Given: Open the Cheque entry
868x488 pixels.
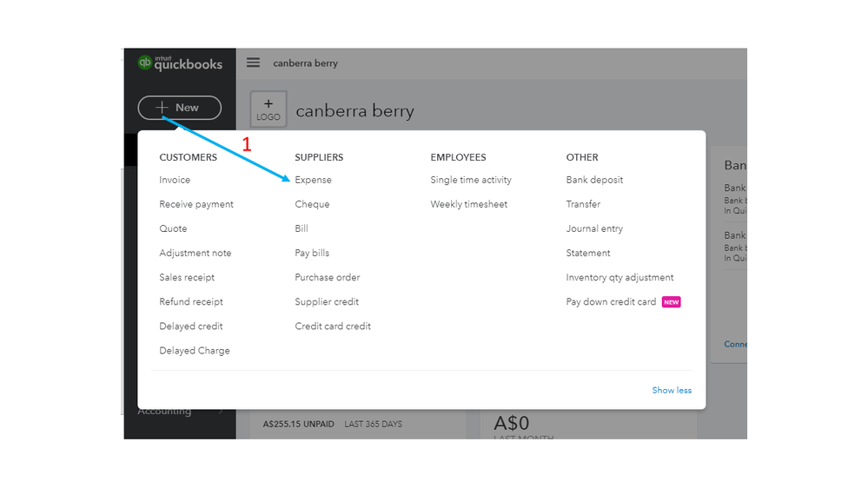Looking at the screenshot, I should (312, 204).
